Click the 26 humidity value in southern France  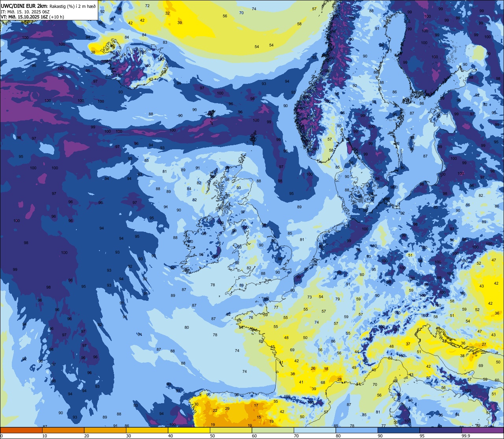[313, 369]
